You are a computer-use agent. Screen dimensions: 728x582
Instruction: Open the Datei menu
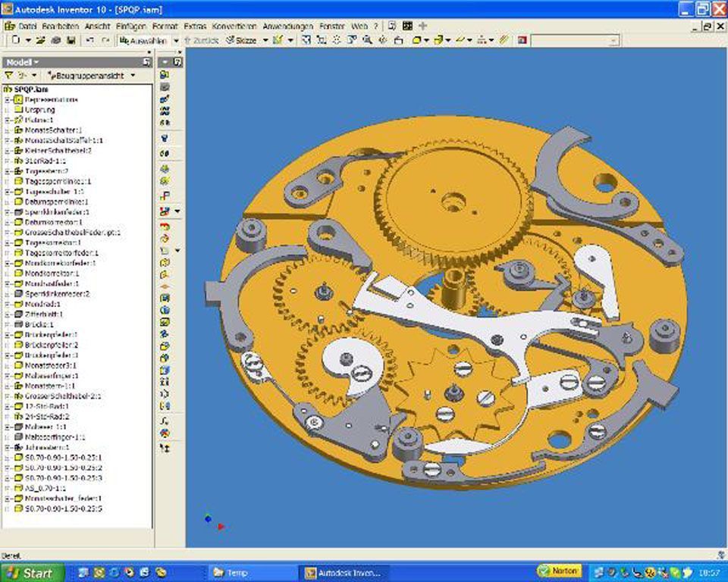click(x=26, y=26)
